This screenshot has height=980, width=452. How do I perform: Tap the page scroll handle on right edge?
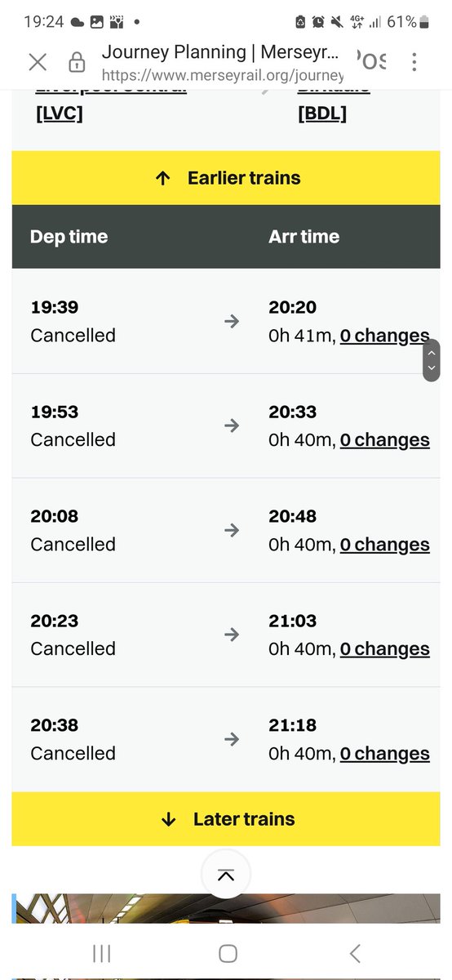point(432,360)
